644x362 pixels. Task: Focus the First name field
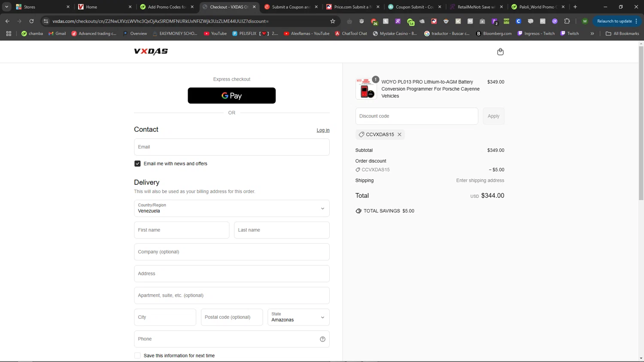pyautogui.click(x=182, y=230)
